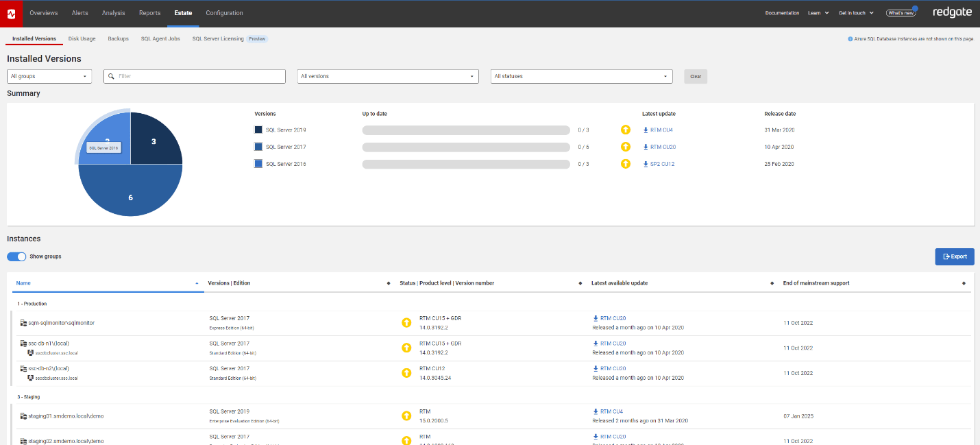This screenshot has height=445, width=980.
Task: Click the sort icon on End of mainstream support
Action: 964,283
